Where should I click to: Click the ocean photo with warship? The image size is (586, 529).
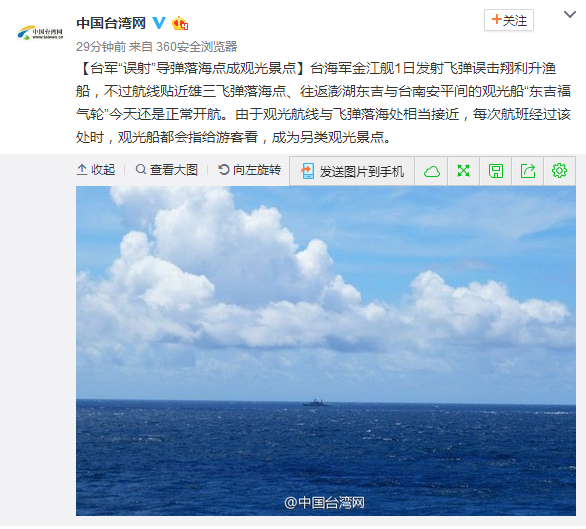[326, 351]
